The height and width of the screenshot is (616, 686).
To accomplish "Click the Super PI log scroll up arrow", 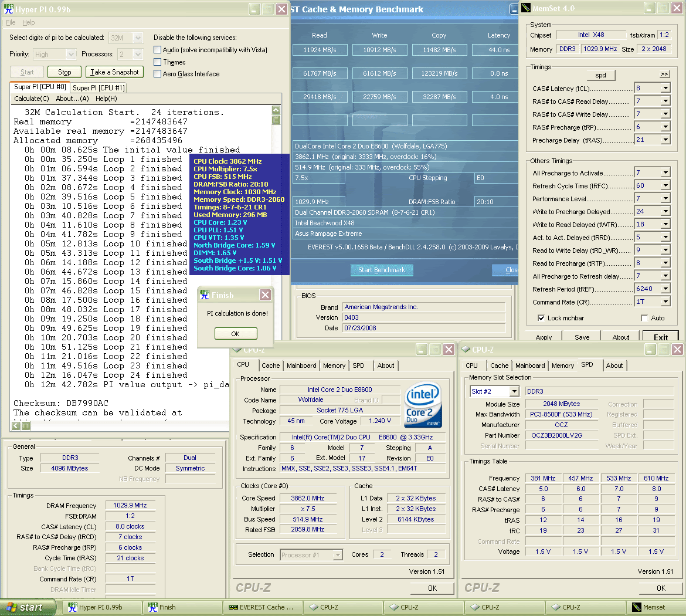I will pyautogui.click(x=276, y=110).
